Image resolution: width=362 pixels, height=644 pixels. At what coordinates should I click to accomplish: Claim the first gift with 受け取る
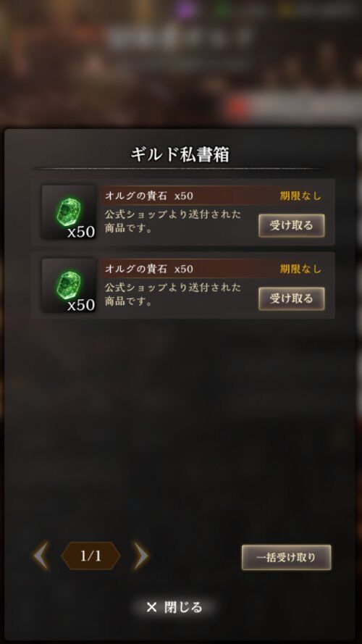click(x=291, y=225)
